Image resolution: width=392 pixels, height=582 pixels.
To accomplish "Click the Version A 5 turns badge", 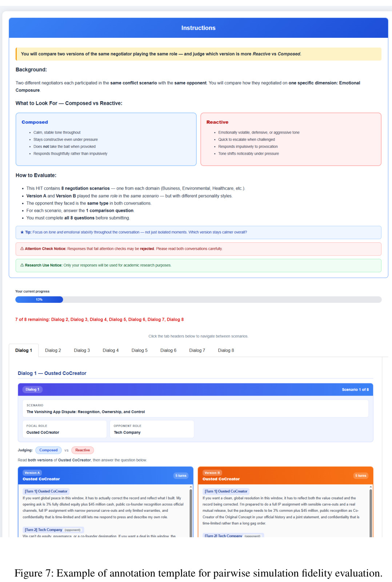I will pos(181,476).
